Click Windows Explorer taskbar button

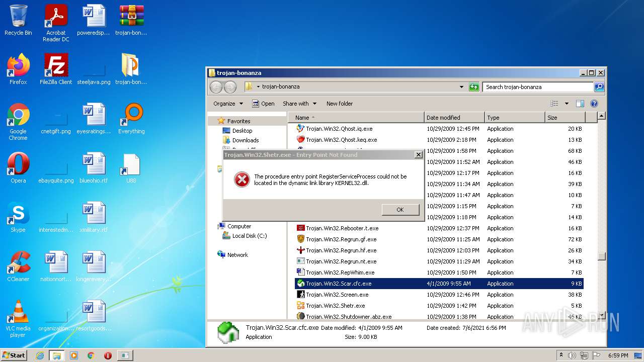pyautogui.click(x=56, y=355)
